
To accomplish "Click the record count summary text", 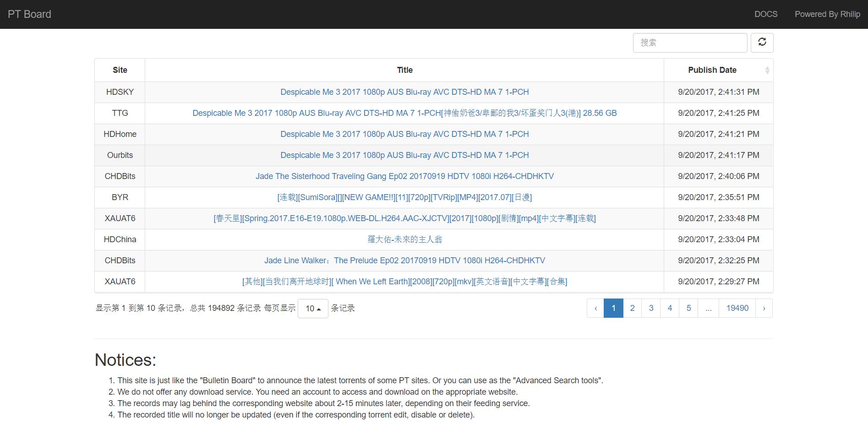I will pyautogui.click(x=179, y=308).
